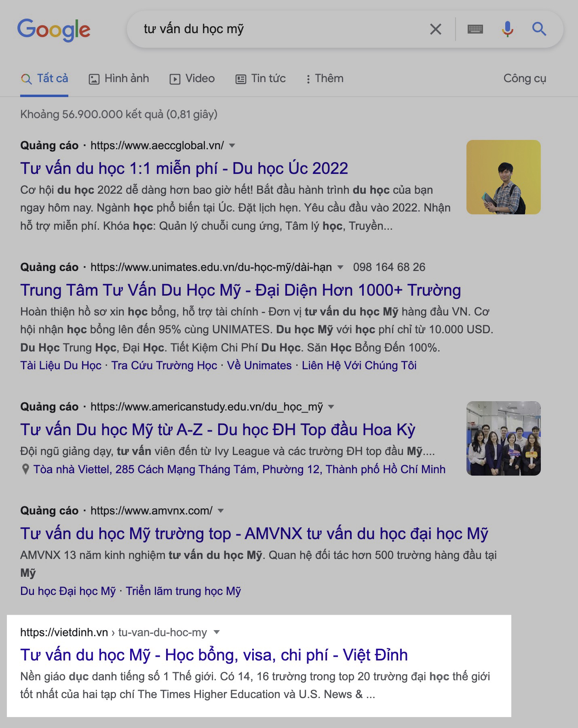Open the Tin tức tab
Image resolution: width=578 pixels, height=728 pixels.
261,78
